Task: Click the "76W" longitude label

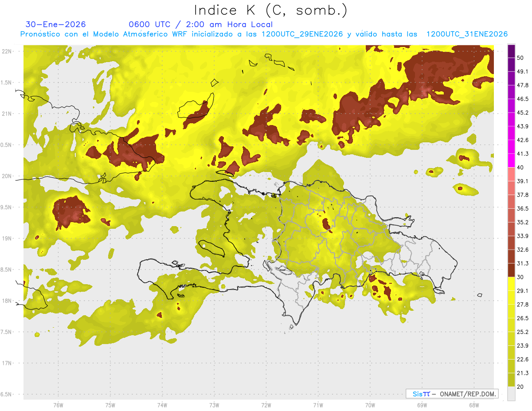Action: point(58,405)
